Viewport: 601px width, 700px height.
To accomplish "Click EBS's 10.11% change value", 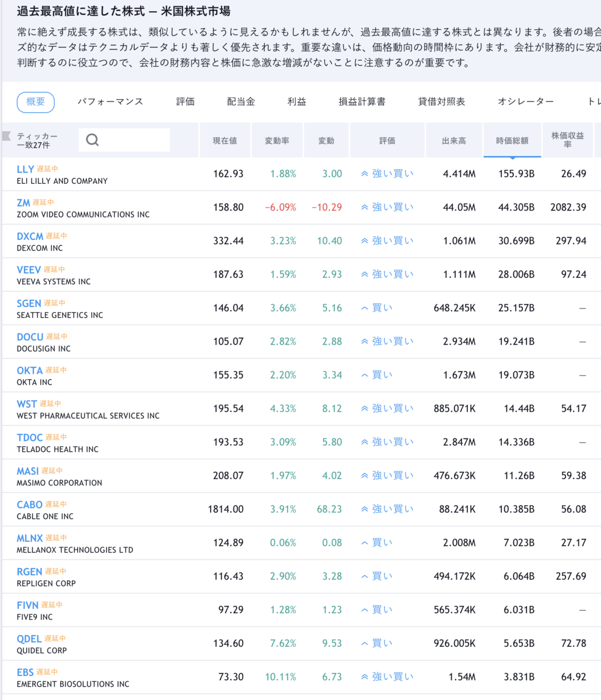I will (281, 677).
